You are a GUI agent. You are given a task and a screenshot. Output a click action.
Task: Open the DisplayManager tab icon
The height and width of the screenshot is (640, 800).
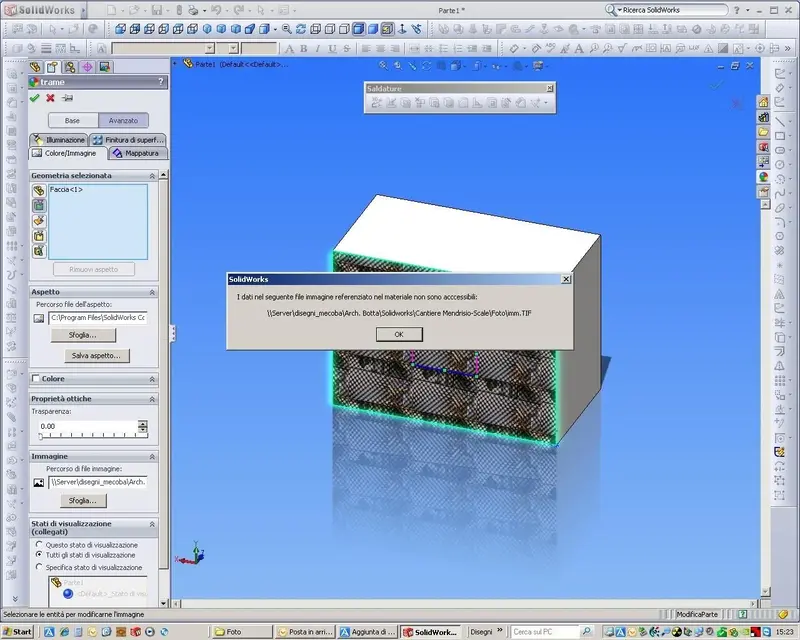coord(105,67)
